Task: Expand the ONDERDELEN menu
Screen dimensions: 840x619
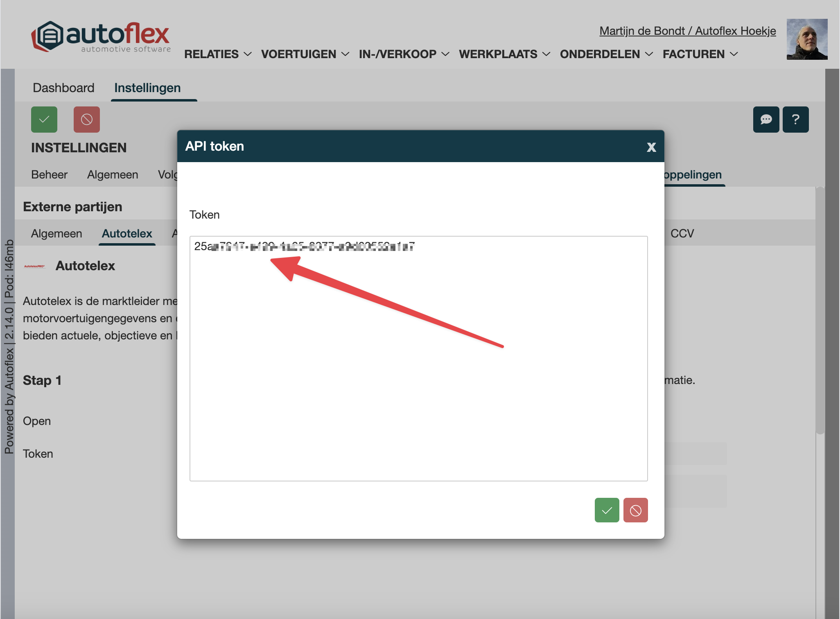Action: click(x=606, y=54)
